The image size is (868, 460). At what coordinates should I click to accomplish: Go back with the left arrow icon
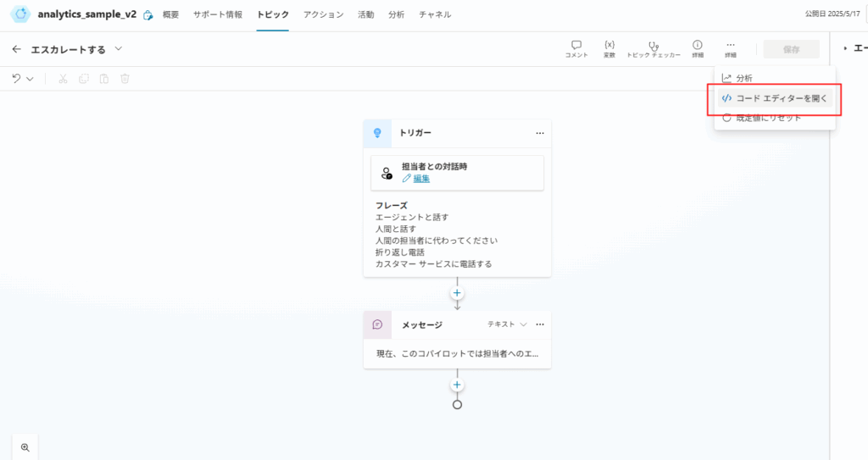point(17,49)
